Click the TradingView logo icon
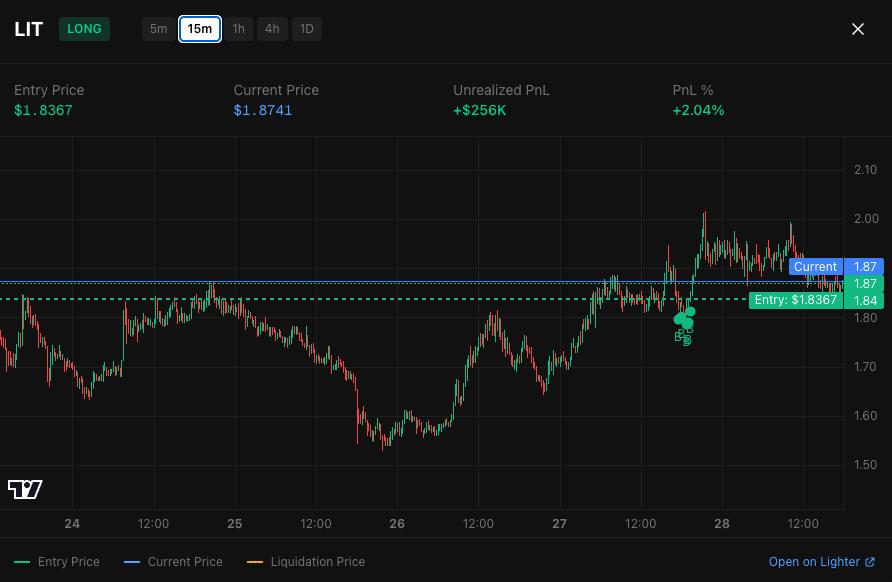 coord(25,489)
